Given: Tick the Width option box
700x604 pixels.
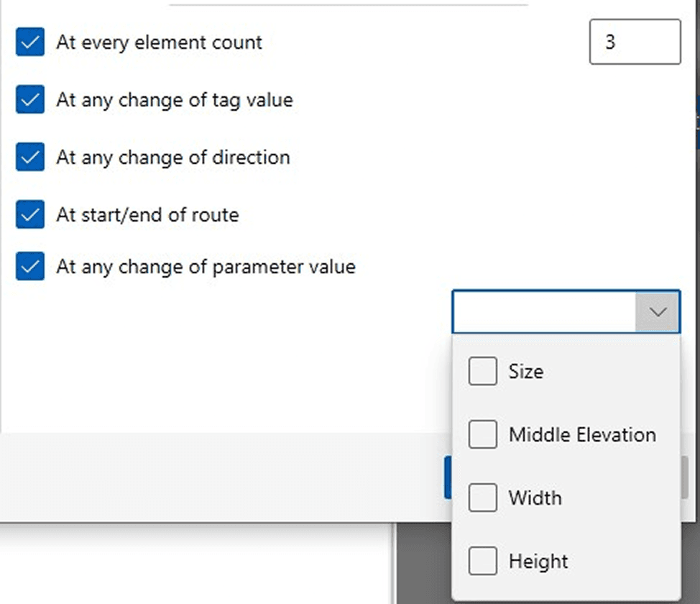Looking at the screenshot, I should 482,498.
